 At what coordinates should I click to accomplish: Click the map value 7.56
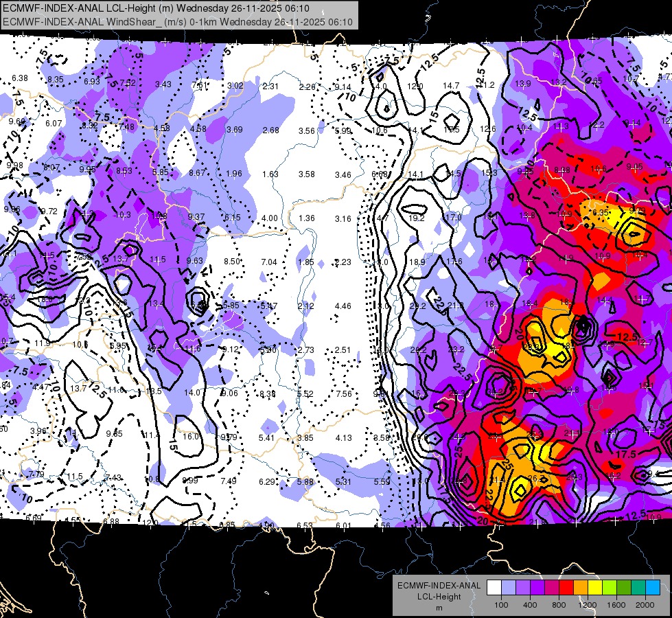[x=344, y=394]
